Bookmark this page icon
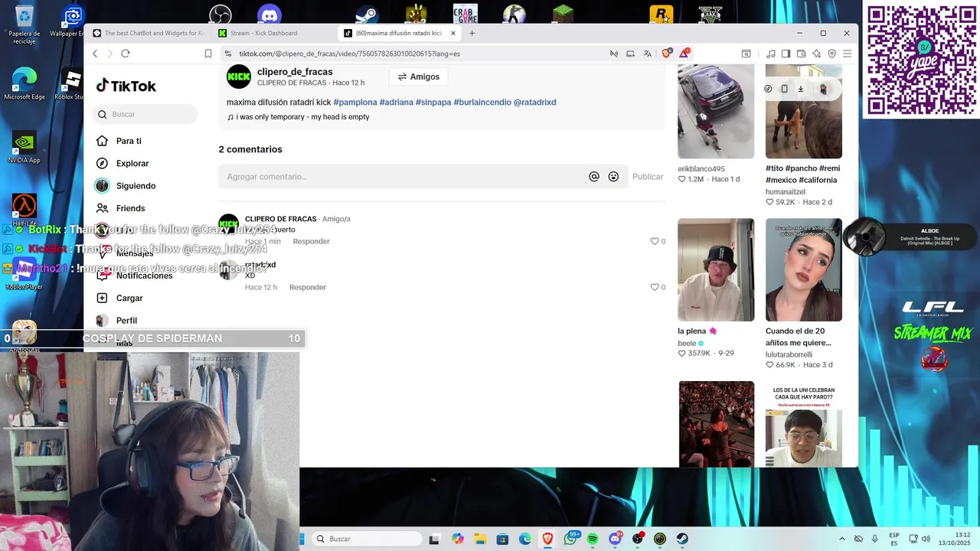980x551 pixels. (x=208, y=54)
